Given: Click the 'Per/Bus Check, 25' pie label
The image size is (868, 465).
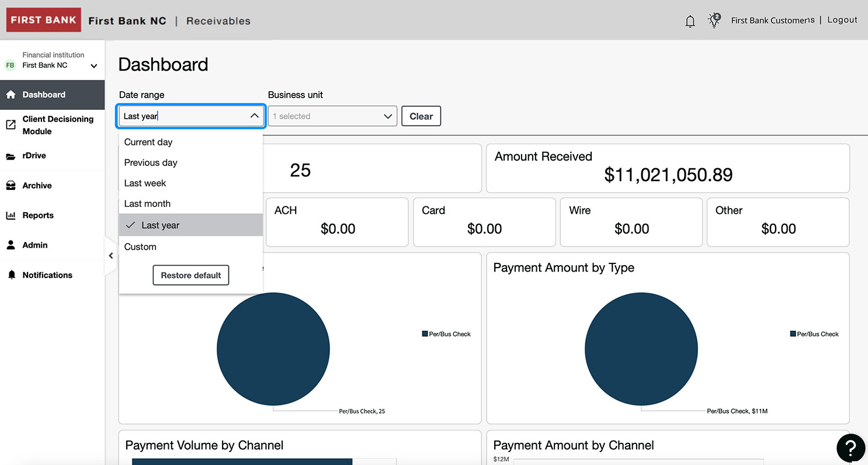Looking at the screenshot, I should [x=362, y=411].
